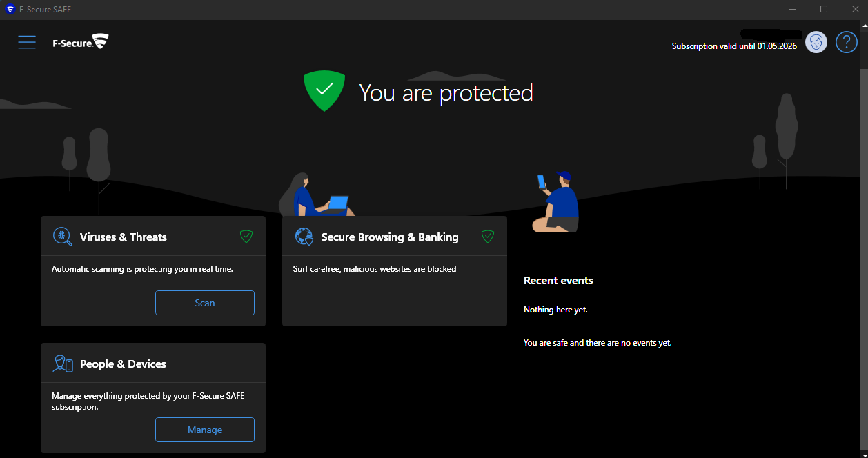The width and height of the screenshot is (868, 458).
Task: Click the green protected shield icon
Action: pos(324,91)
